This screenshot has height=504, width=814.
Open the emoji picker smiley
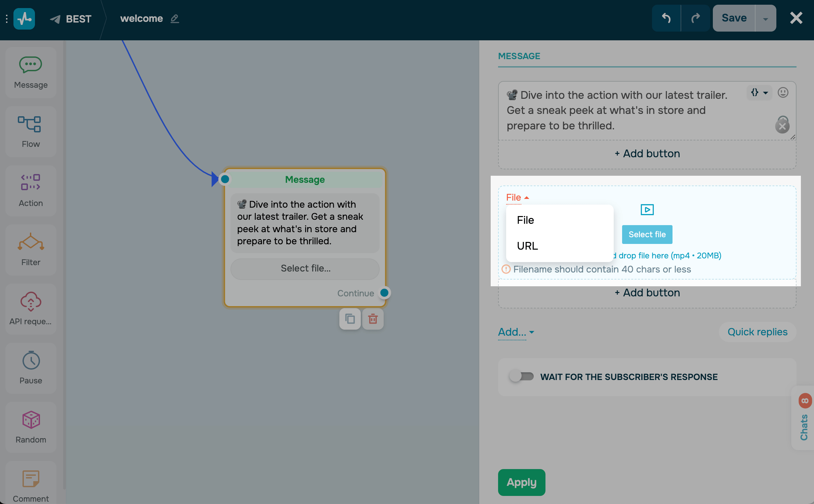coord(783,92)
